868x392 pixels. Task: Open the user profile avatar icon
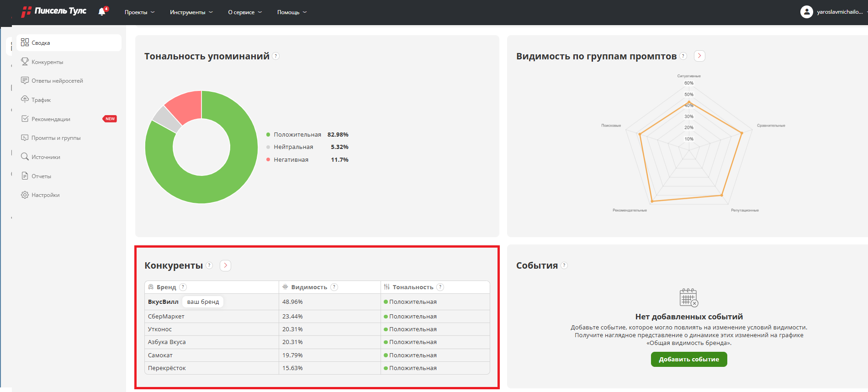(x=806, y=12)
